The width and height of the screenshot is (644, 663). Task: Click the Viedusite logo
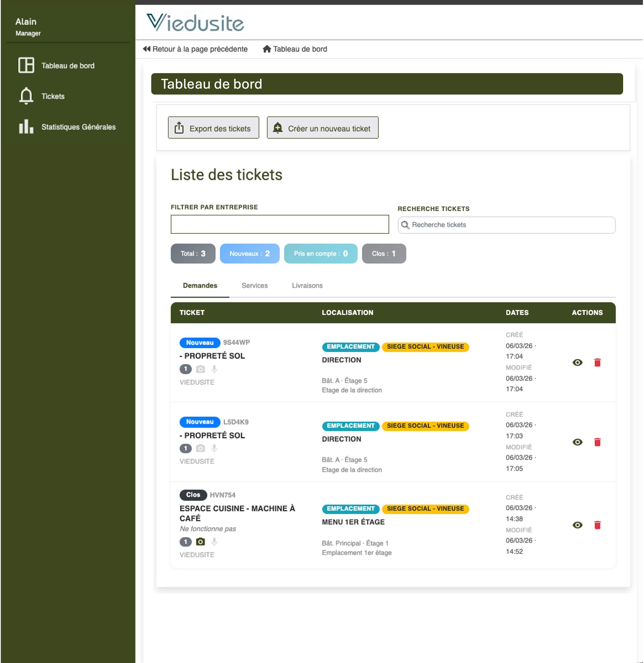(195, 23)
